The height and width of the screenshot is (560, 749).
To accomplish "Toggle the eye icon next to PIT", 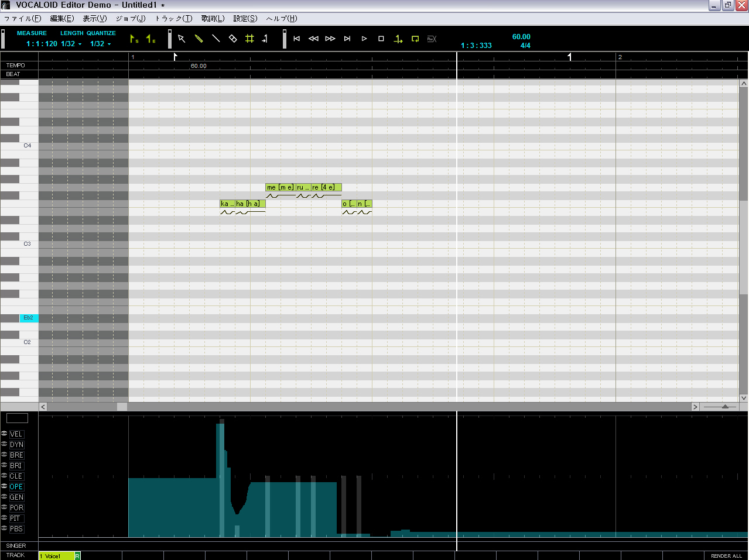I will click(x=4, y=518).
